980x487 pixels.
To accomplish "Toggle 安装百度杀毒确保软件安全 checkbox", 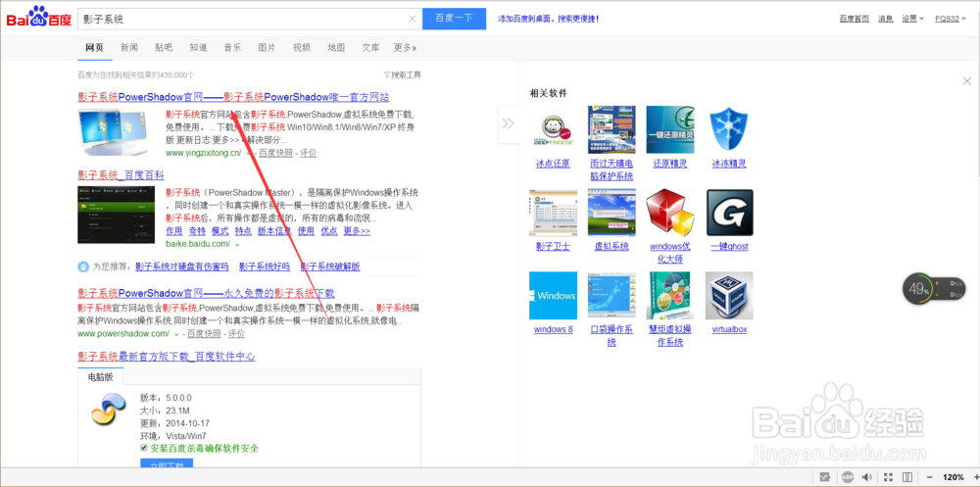I will point(144,448).
